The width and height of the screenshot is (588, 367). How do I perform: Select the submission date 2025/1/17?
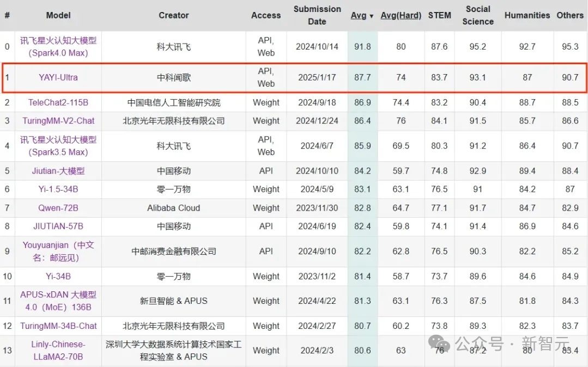coord(317,78)
